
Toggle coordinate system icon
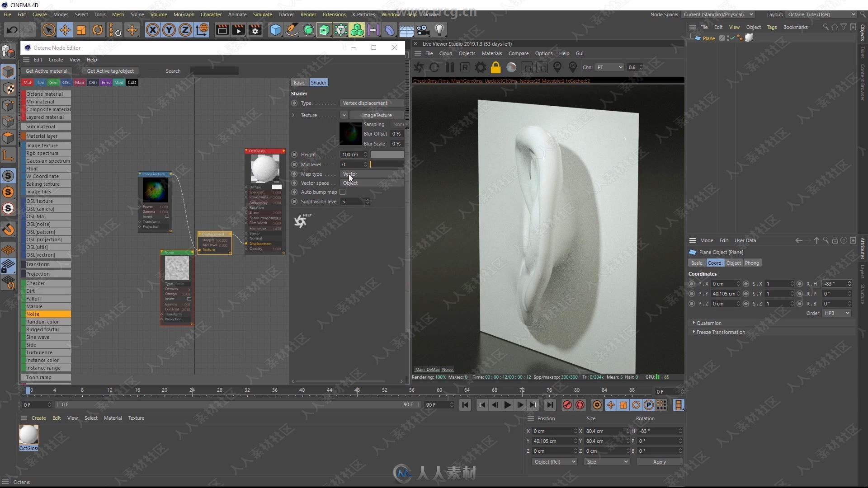[202, 30]
